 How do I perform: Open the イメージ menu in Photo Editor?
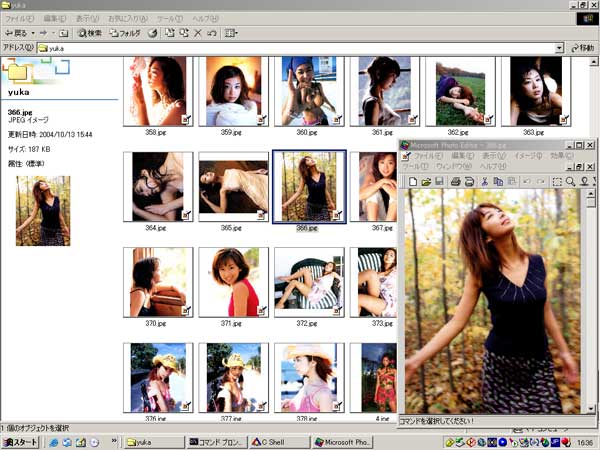(x=528, y=156)
